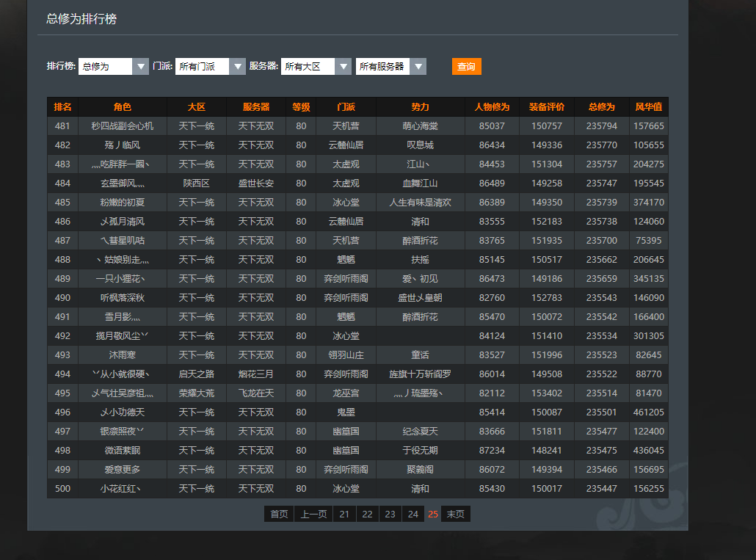The height and width of the screenshot is (560, 756).
Task: Click the 风华值 column header
Action: pos(648,107)
